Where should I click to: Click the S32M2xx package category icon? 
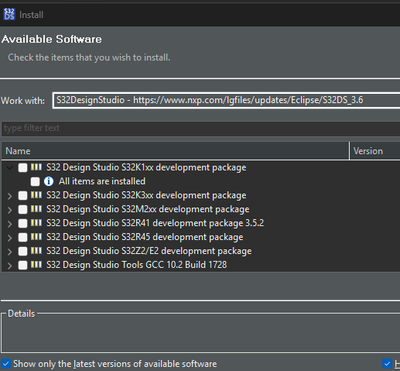pyautogui.click(x=36, y=209)
